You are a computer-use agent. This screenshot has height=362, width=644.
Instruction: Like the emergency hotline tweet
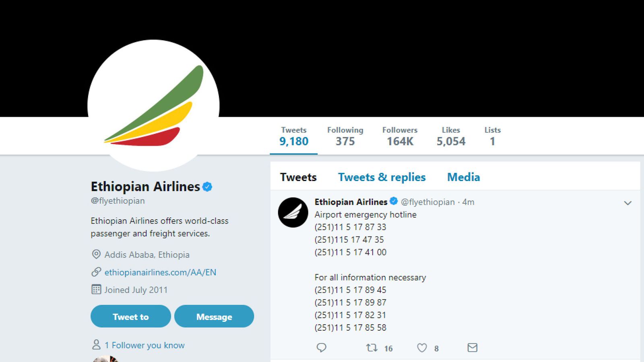coord(422,348)
